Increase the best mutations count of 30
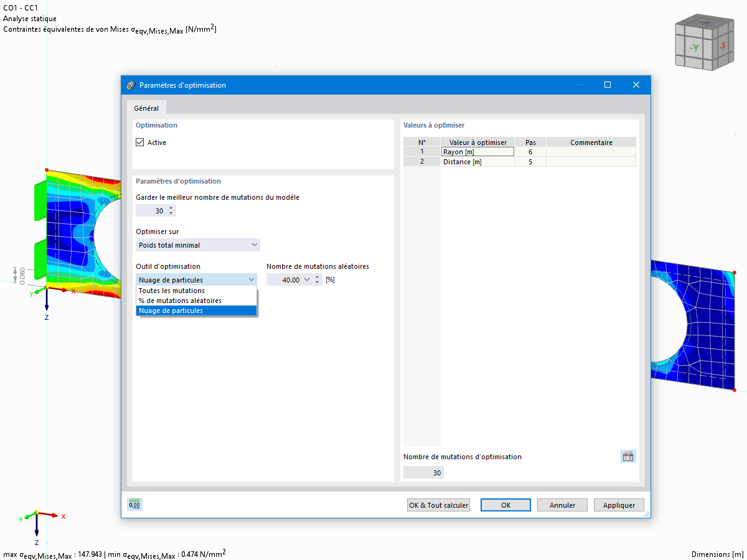747x560 pixels. click(x=171, y=208)
